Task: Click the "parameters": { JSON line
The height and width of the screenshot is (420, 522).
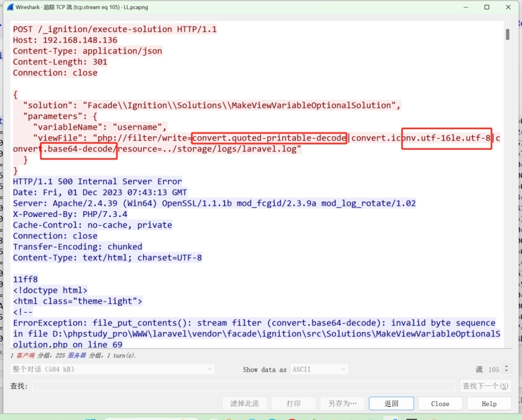Action: pos(60,116)
